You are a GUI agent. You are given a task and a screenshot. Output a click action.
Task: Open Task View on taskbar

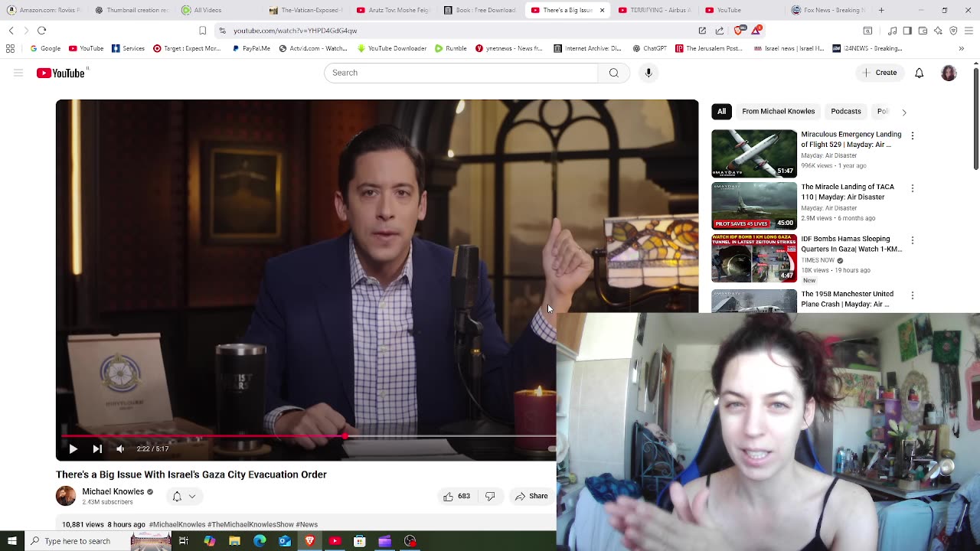(x=184, y=541)
